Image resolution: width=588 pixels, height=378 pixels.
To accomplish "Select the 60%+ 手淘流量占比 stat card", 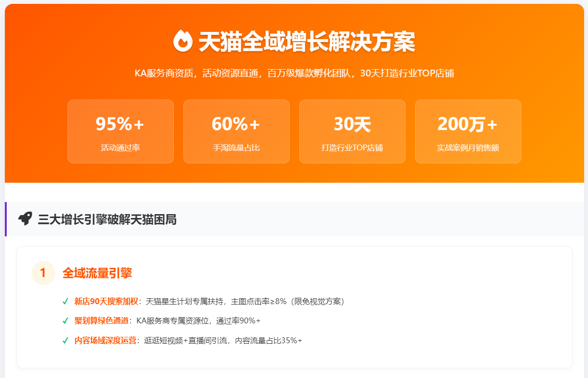I will [x=237, y=131].
